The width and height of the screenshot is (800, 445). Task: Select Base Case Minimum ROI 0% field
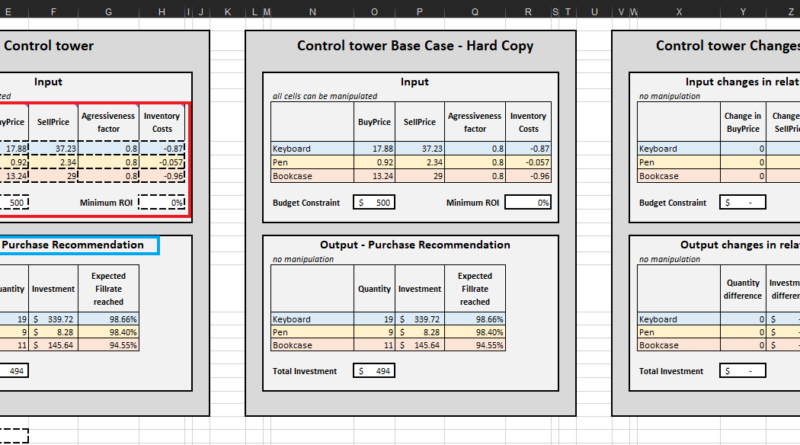tap(528, 203)
